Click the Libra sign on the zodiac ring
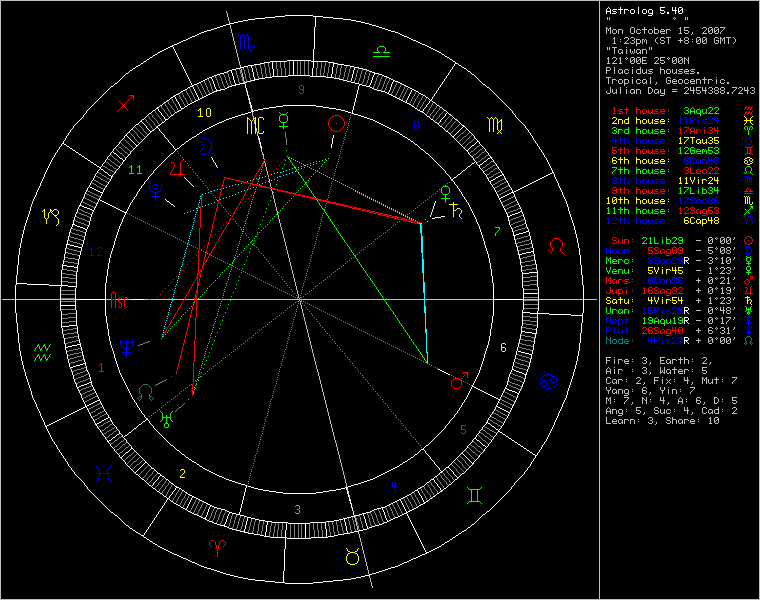This screenshot has width=760, height=600. (x=380, y=47)
